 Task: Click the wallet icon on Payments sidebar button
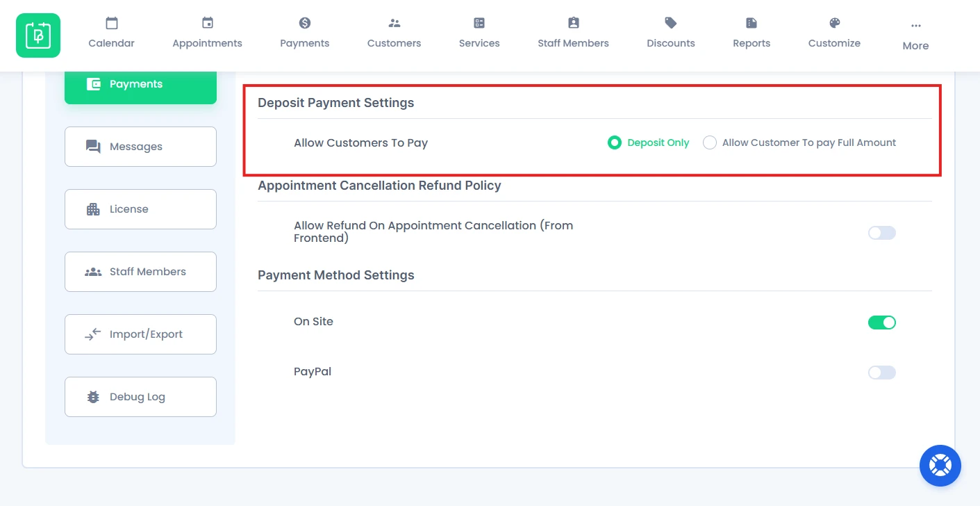[x=94, y=84]
